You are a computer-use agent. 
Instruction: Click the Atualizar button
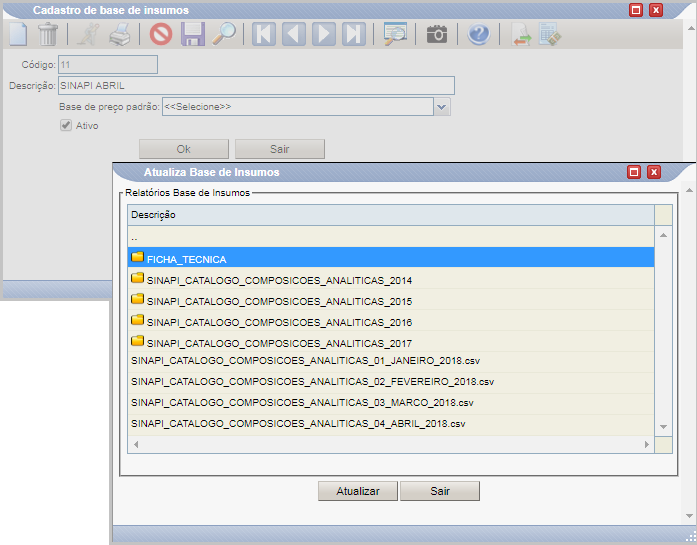(x=358, y=491)
